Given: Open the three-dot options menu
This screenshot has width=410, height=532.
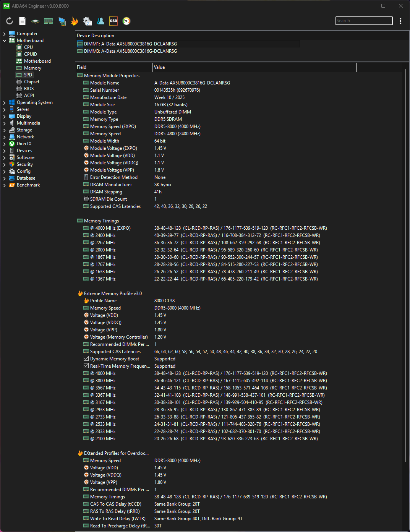Looking at the screenshot, I should tap(400, 21).
